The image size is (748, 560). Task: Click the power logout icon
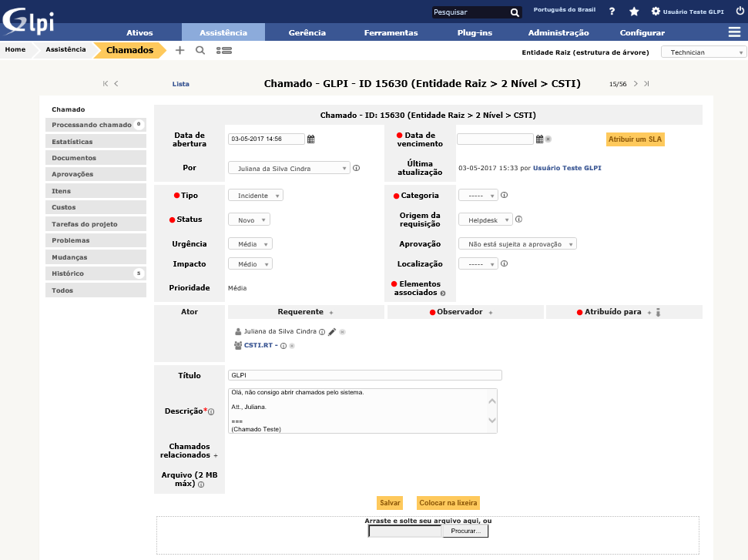click(x=740, y=12)
